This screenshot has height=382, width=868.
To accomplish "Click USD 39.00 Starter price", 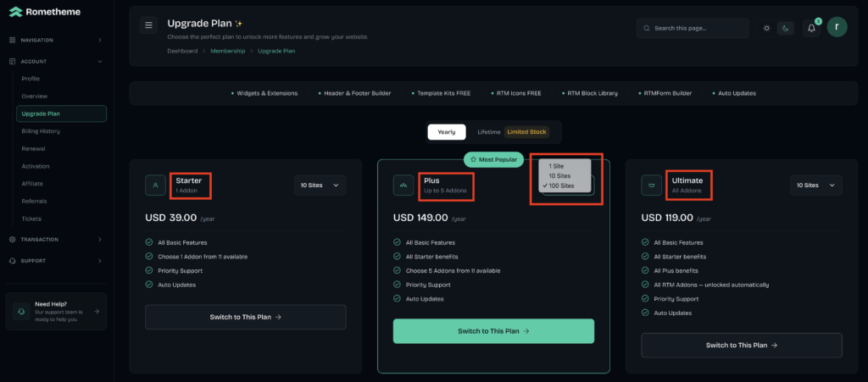I will pyautogui.click(x=171, y=218).
